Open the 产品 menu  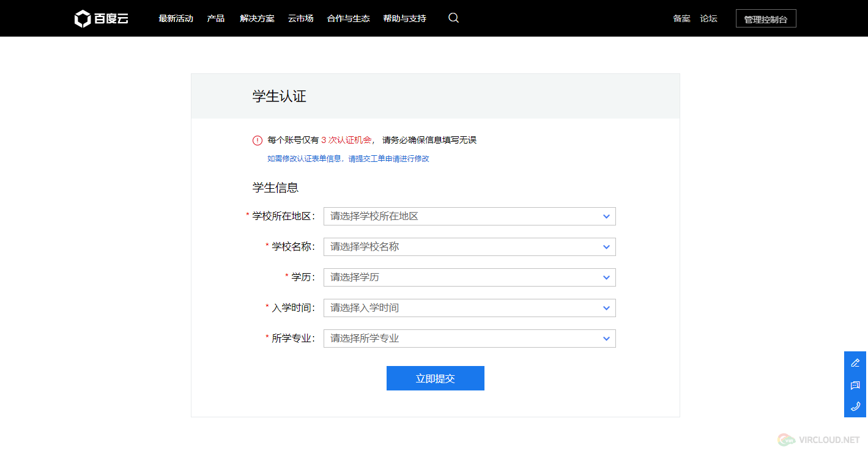(x=215, y=18)
